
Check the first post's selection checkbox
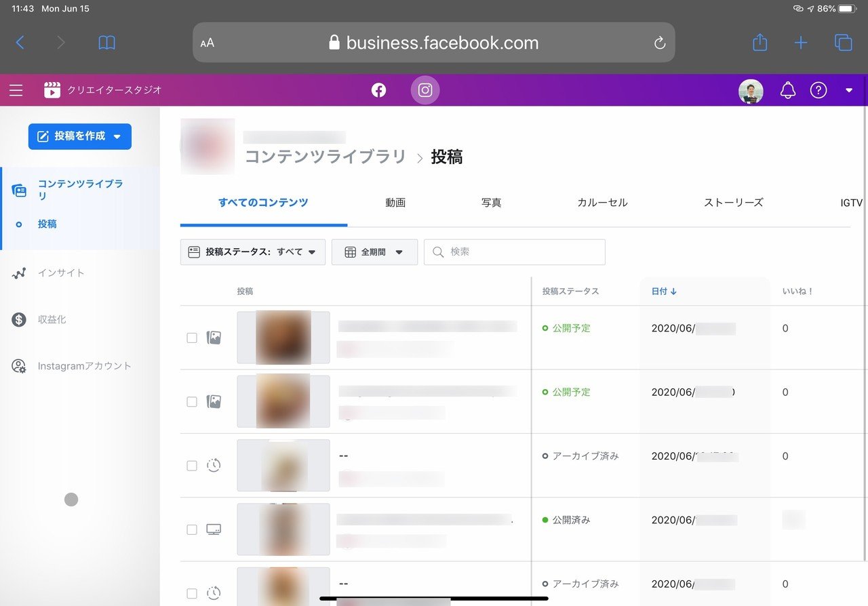(x=192, y=338)
